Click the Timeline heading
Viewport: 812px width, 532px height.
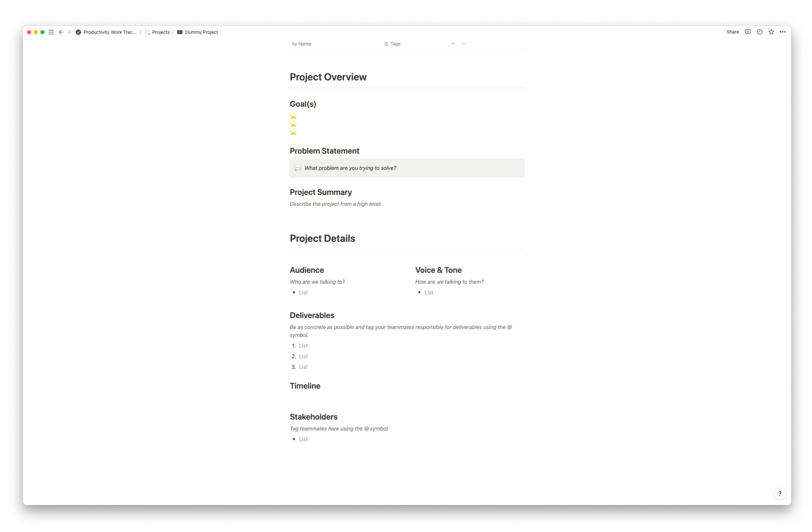(305, 386)
